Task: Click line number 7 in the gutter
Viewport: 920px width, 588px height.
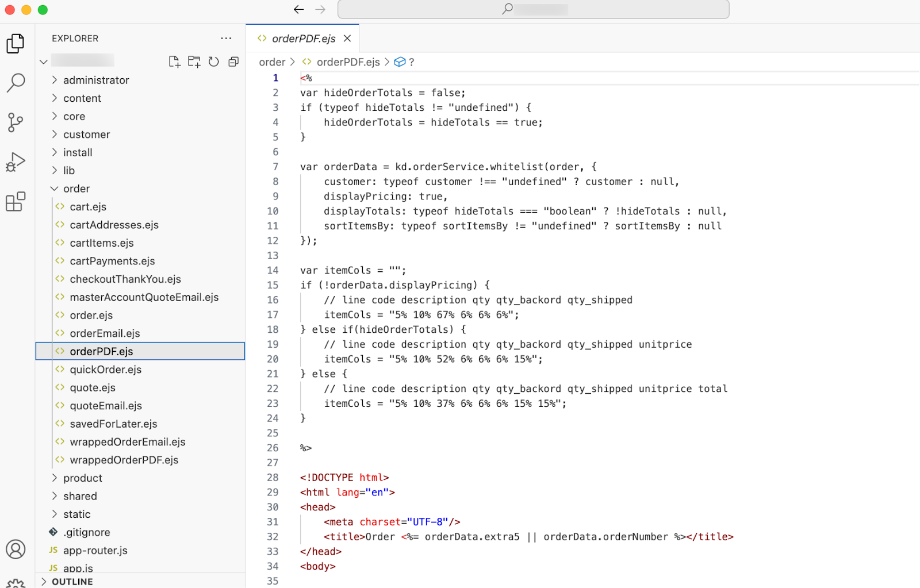Action: [275, 167]
